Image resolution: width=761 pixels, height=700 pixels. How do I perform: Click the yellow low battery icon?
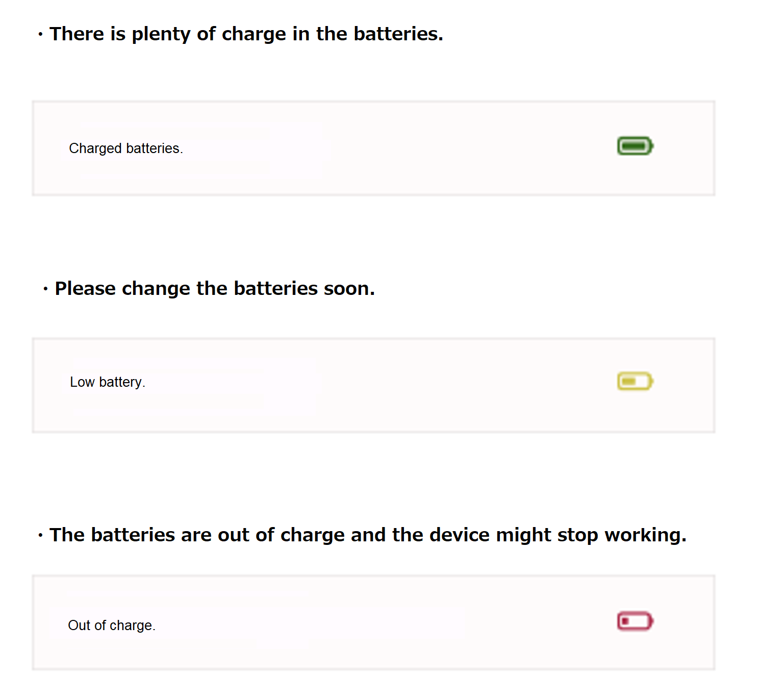click(x=635, y=381)
